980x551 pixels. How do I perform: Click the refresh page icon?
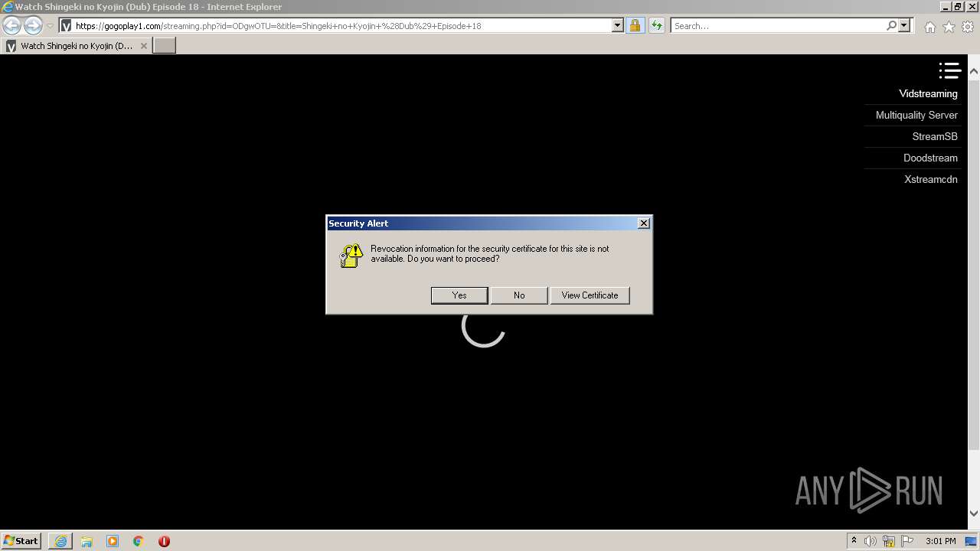tap(656, 25)
